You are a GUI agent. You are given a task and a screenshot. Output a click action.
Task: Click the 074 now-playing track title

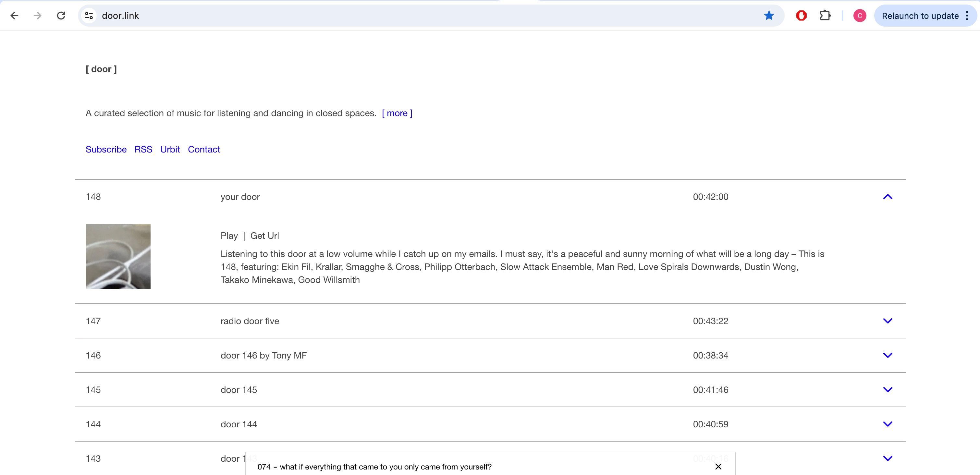coord(374,467)
